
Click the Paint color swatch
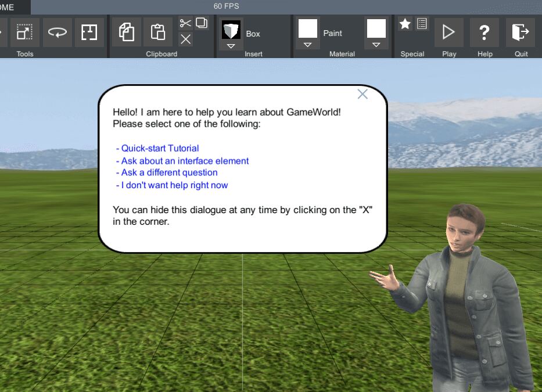308,28
